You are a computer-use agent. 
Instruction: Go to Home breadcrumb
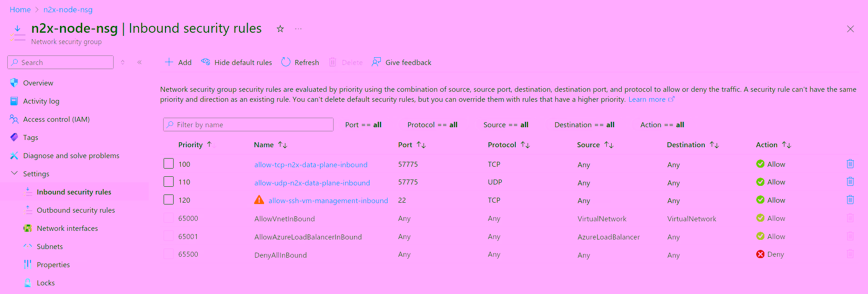(20, 10)
